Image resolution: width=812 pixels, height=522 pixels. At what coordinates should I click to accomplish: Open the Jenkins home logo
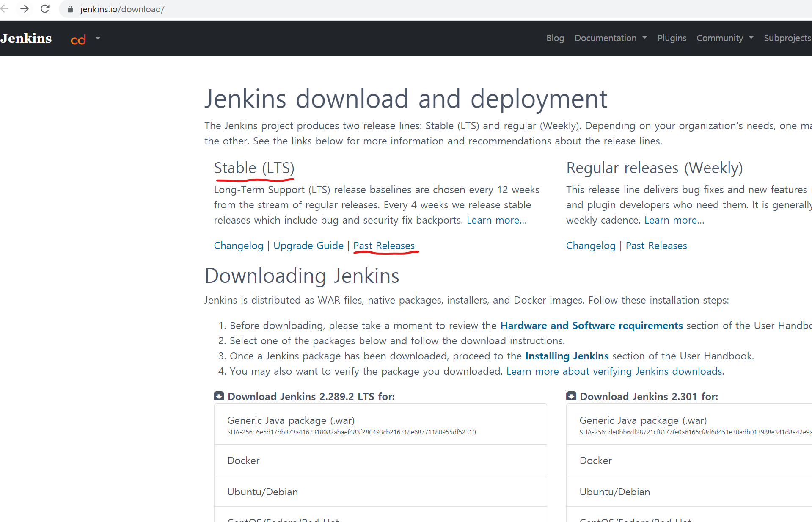pyautogui.click(x=26, y=39)
